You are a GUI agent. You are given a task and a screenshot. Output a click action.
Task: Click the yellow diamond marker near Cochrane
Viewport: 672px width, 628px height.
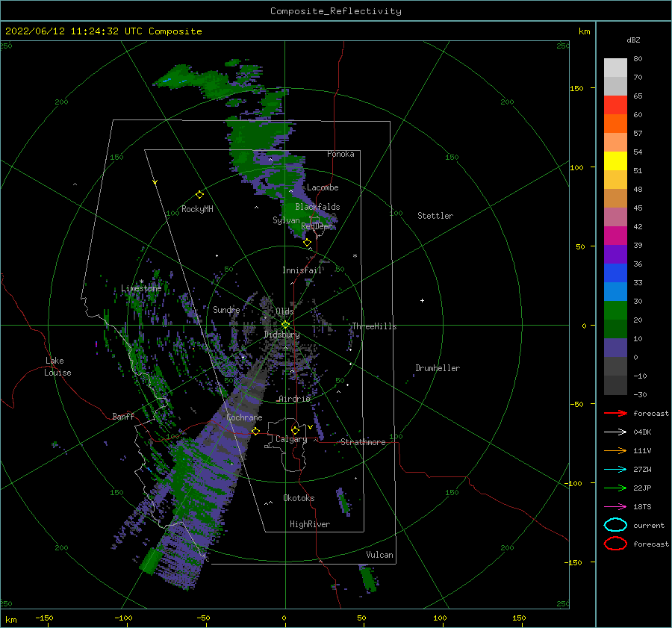[x=255, y=431]
